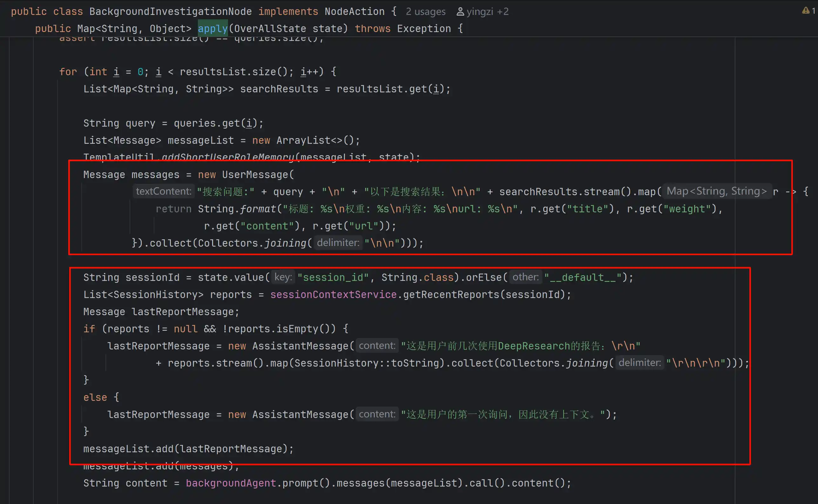This screenshot has height=504, width=818.
Task: Click the backgroundAgent field reference
Action: [x=231, y=483]
